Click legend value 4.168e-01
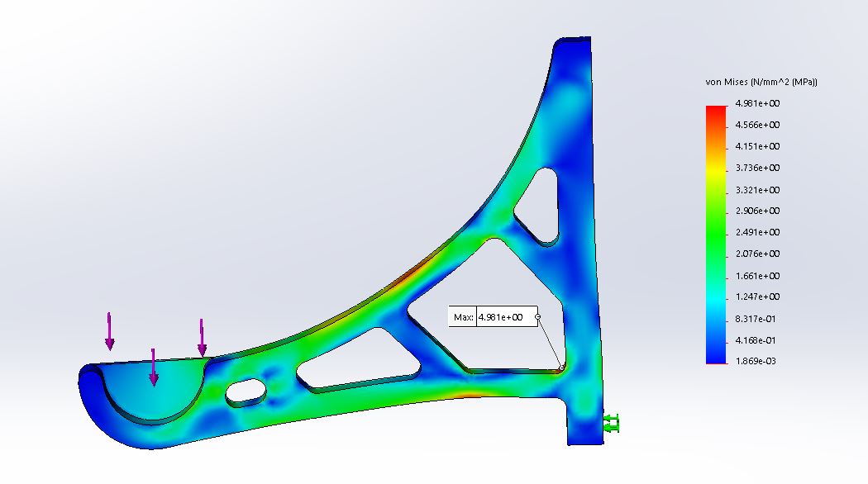This screenshot has height=484, width=868. (x=756, y=340)
